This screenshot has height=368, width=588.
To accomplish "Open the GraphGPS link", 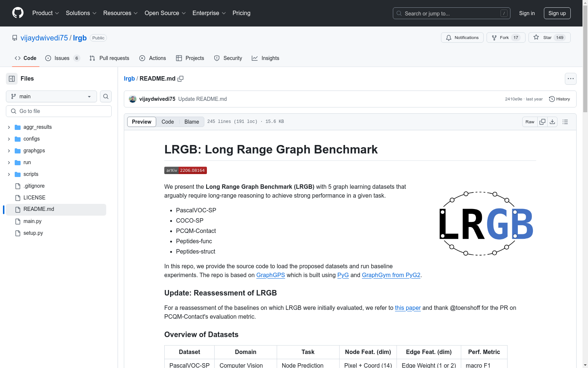I will pos(270,275).
